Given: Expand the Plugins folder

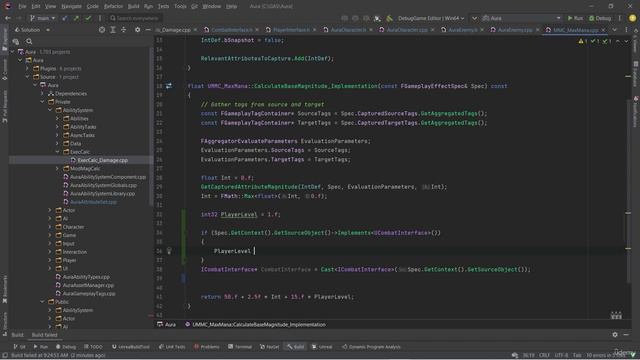Looking at the screenshot, I should [27, 69].
